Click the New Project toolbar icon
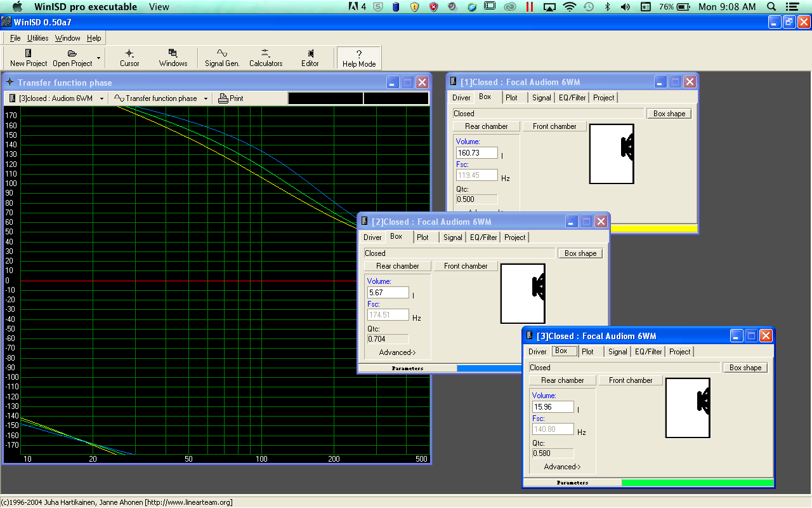 (29, 58)
